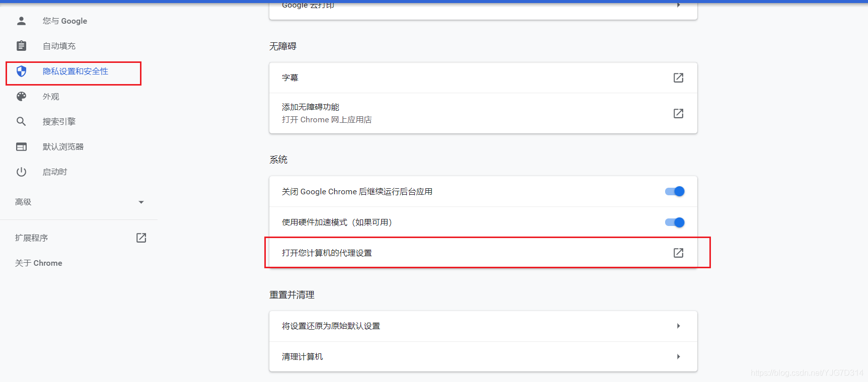Open 清理计算机 chevron arrow
The width and height of the screenshot is (868, 382).
(x=679, y=357)
